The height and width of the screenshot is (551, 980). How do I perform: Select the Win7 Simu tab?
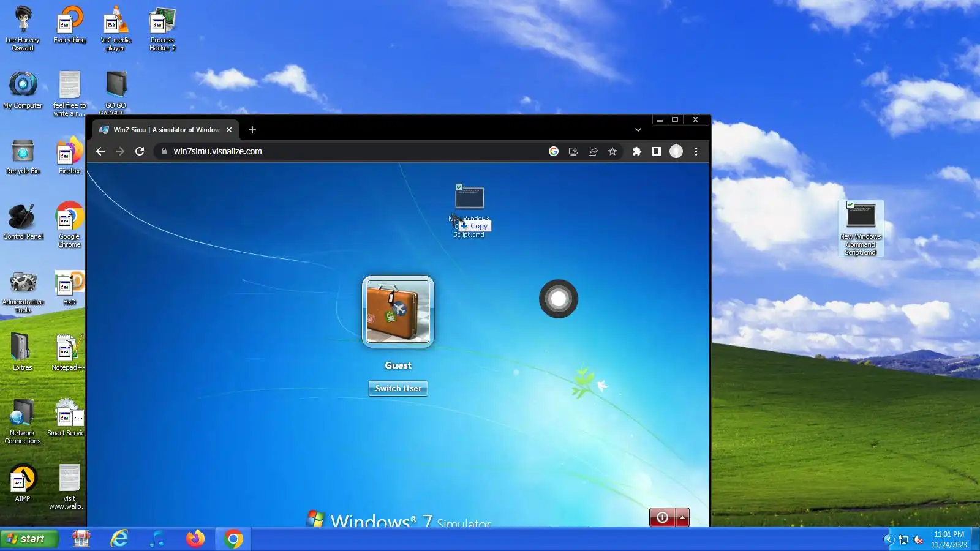tap(165, 130)
